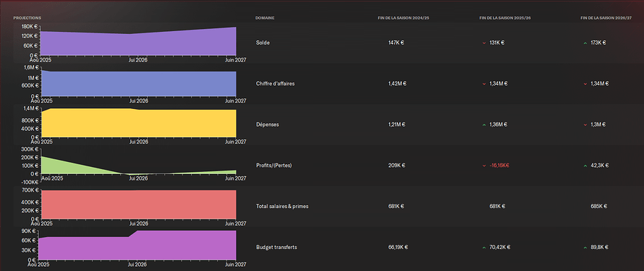
Task: Click the green up arrow beside 1,36M €
Action: (484, 125)
